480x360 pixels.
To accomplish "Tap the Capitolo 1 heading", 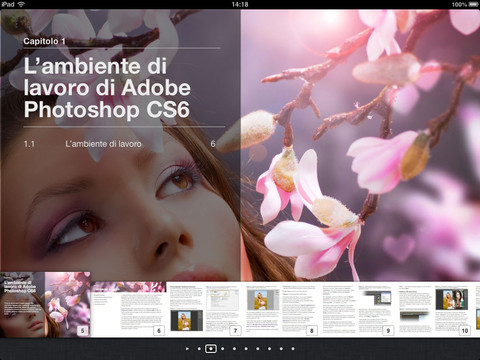I will click(44, 41).
